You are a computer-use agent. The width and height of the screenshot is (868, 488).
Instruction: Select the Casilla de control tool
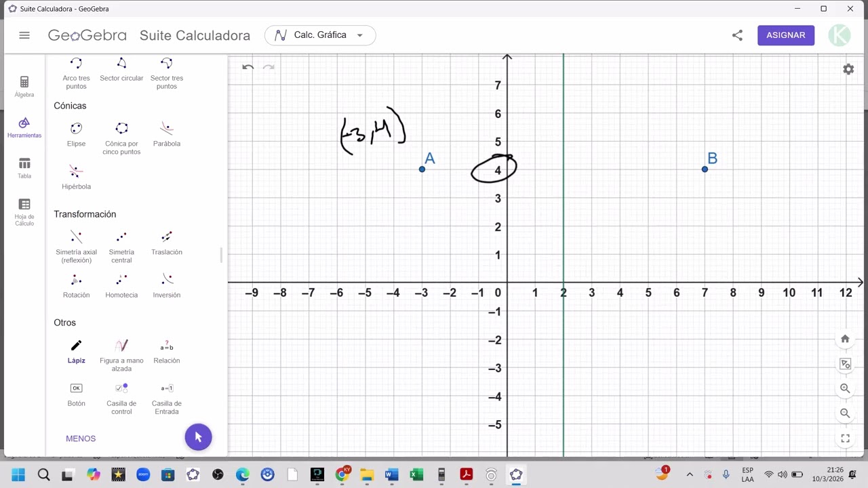click(121, 398)
